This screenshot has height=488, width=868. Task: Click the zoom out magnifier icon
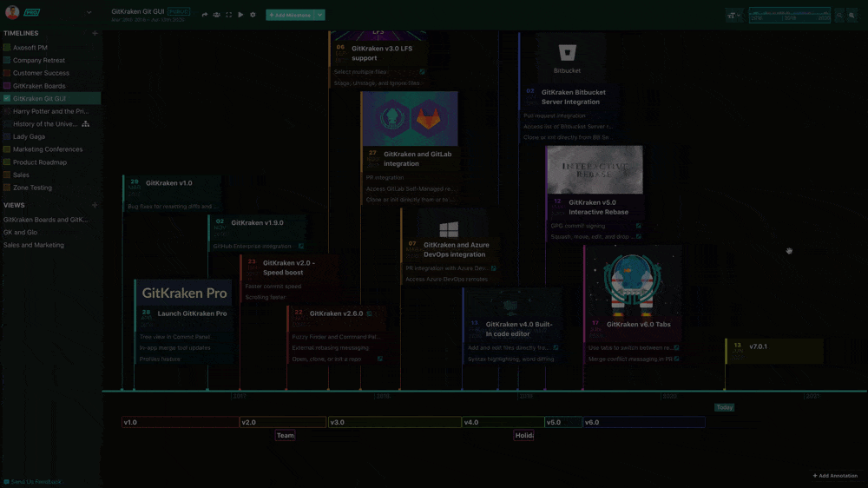(839, 16)
